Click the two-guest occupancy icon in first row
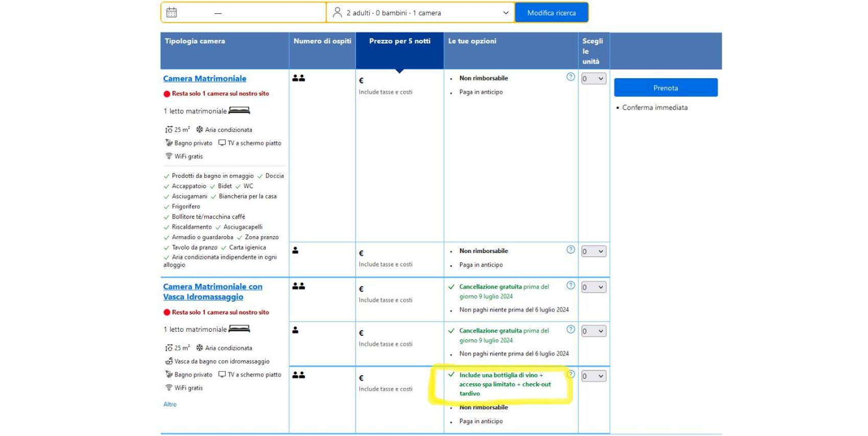The image size is (868, 436). point(299,78)
